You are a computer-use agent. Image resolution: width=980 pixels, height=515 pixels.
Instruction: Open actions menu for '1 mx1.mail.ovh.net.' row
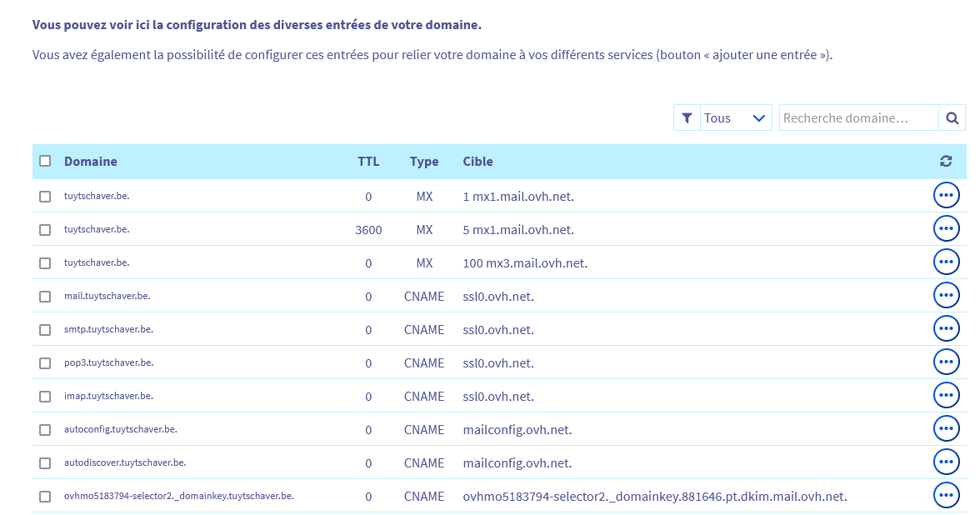[x=946, y=196]
